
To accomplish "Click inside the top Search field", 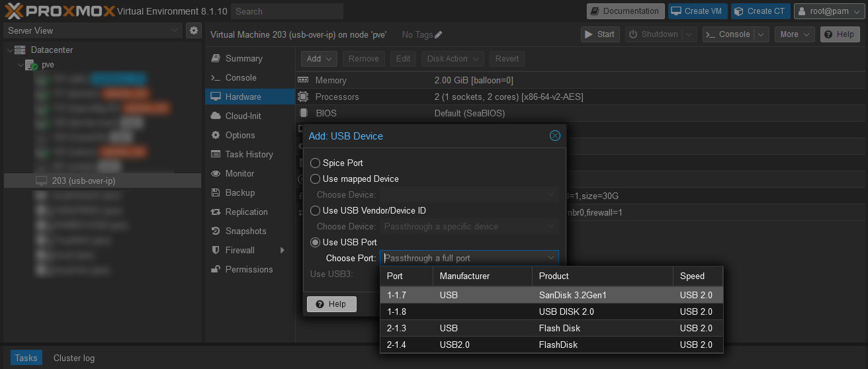I will click(x=287, y=11).
